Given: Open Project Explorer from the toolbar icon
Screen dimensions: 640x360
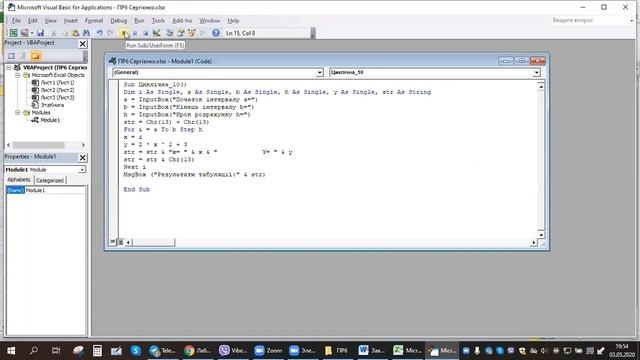Looking at the screenshot, I should [169, 33].
